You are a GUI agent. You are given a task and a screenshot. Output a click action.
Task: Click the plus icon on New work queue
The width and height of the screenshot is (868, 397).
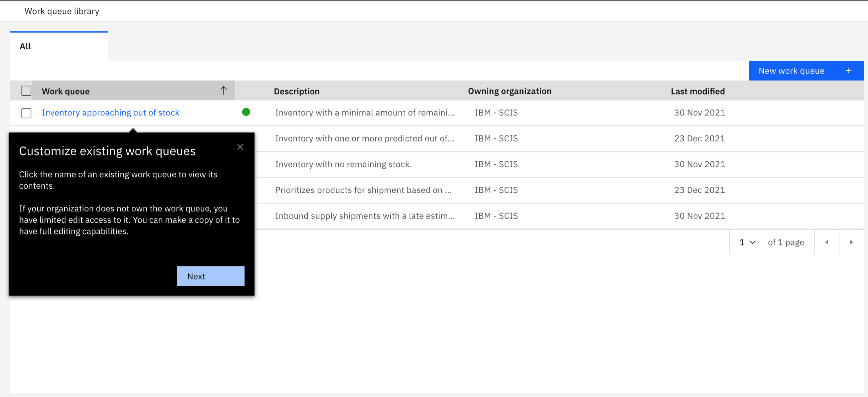849,71
